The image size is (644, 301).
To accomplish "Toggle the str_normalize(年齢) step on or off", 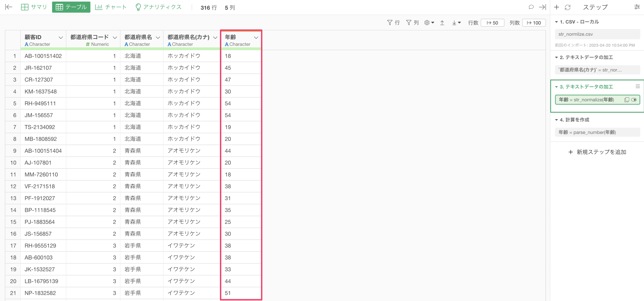I will [x=634, y=100].
